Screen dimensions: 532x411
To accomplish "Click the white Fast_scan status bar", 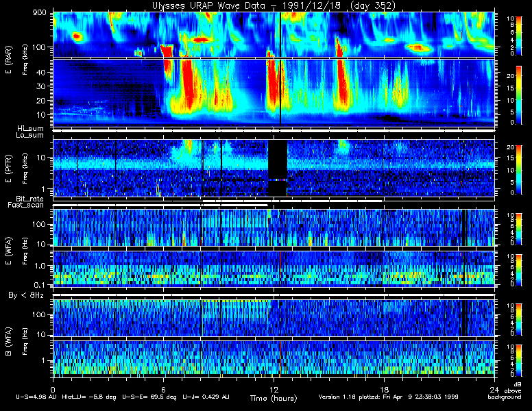I will [160, 206].
